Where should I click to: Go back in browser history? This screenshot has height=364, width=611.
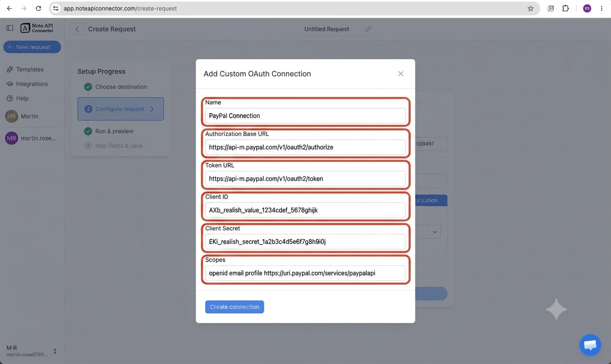pyautogui.click(x=10, y=8)
